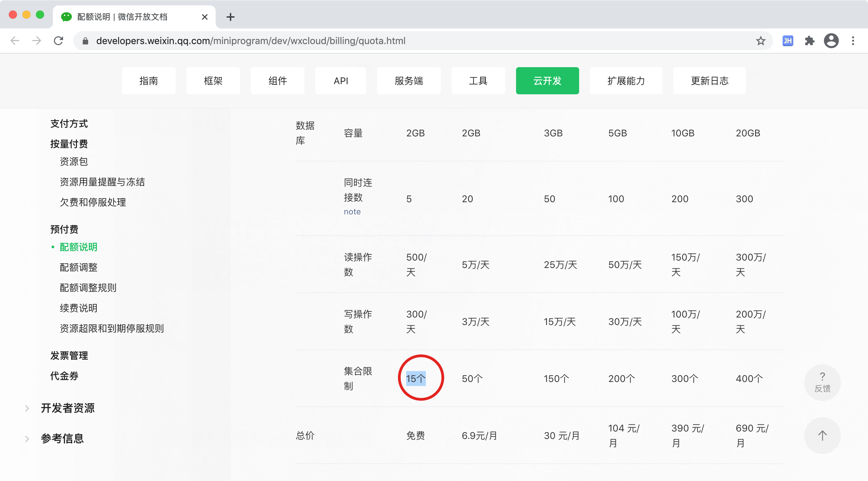Click the scroll-to-top arrow button

pyautogui.click(x=822, y=435)
